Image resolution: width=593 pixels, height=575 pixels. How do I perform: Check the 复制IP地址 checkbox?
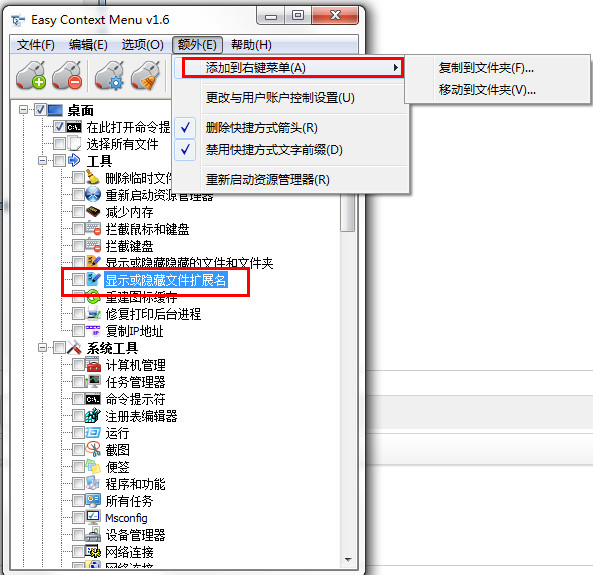(78, 330)
